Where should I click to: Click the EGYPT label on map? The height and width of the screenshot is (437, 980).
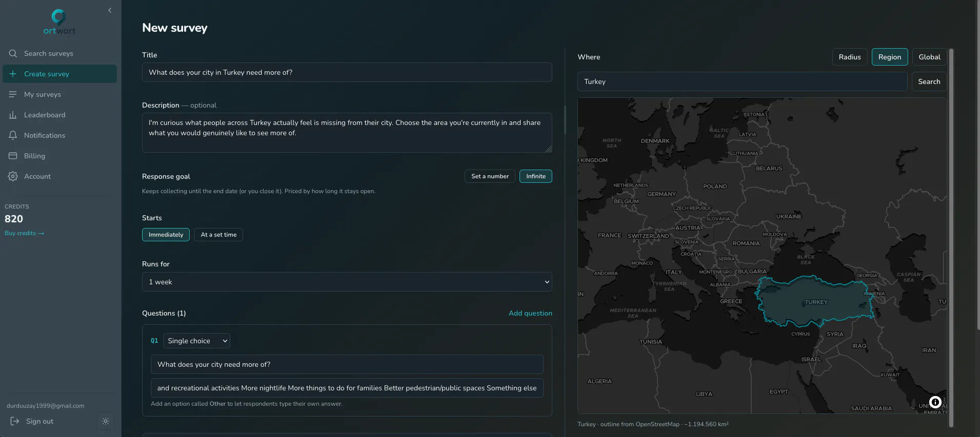click(x=778, y=392)
